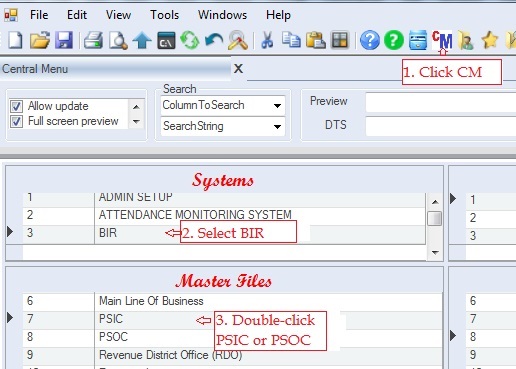Screen dimensions: 516x369
Task: Click the green refresh icon
Action: point(190,40)
